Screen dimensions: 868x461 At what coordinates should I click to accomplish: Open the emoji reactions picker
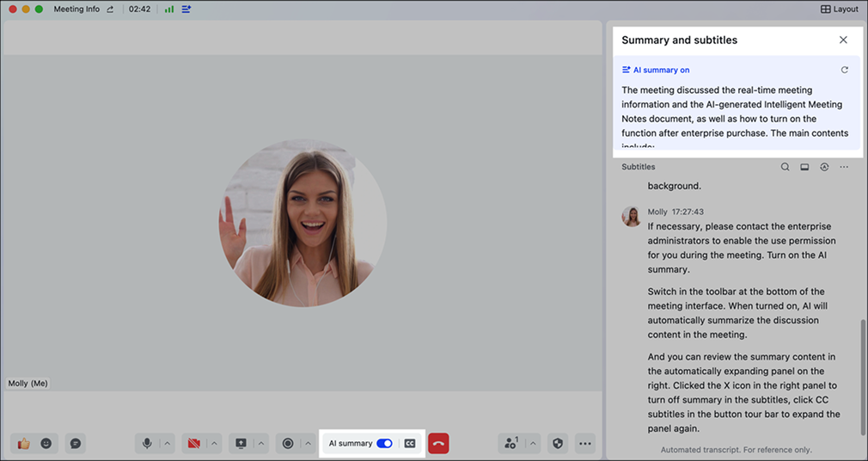point(46,444)
